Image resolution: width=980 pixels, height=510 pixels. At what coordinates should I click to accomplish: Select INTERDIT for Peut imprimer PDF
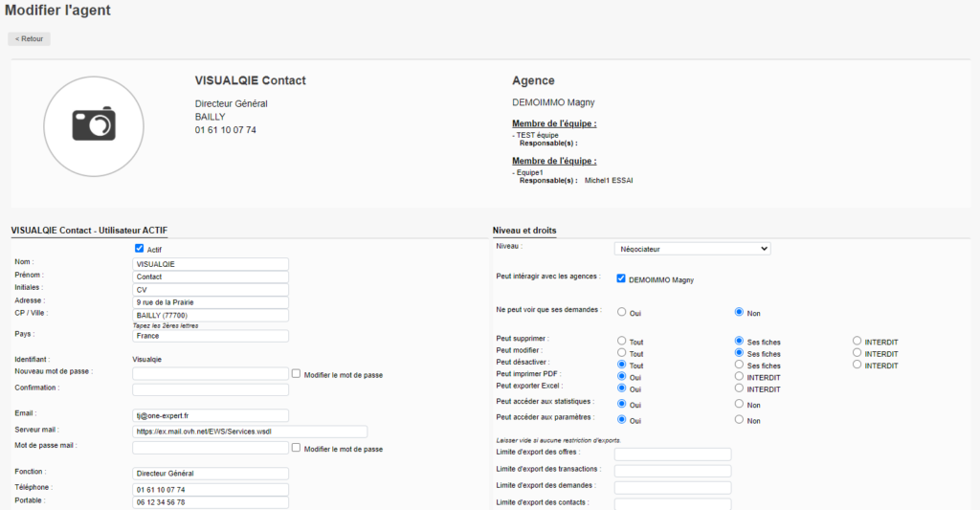pyautogui.click(x=739, y=376)
